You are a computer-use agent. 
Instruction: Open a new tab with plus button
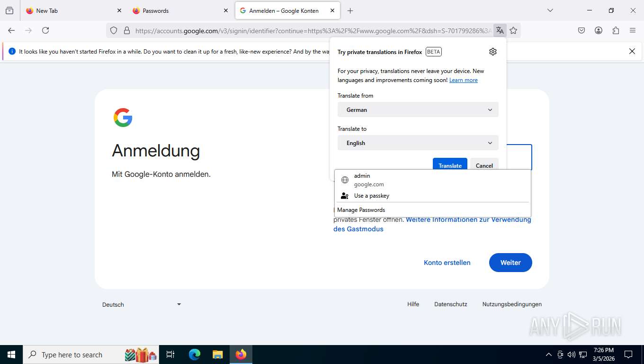coord(350,10)
